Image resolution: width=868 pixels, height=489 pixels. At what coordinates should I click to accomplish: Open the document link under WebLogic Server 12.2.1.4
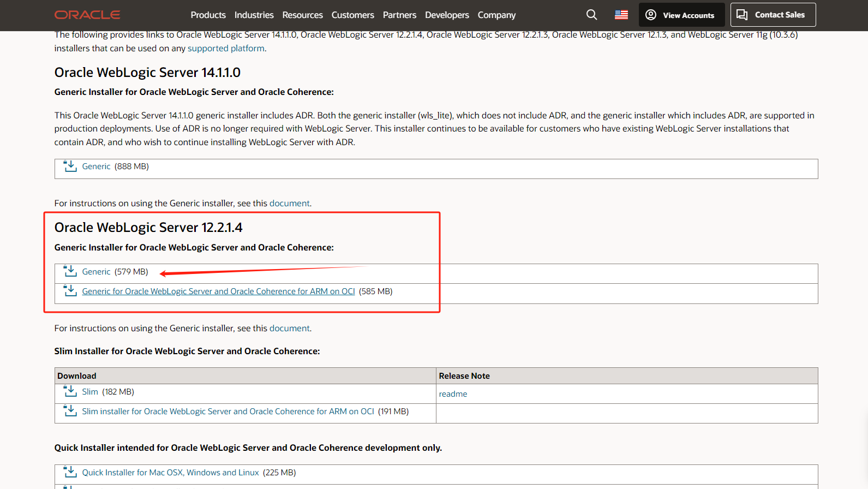(289, 328)
